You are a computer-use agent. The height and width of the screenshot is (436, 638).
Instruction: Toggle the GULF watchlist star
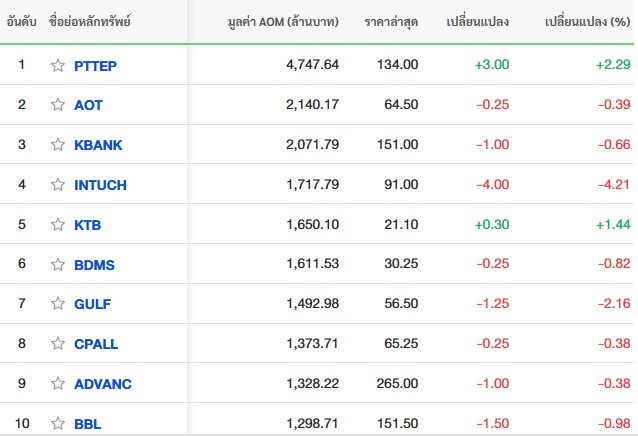pyautogui.click(x=58, y=304)
